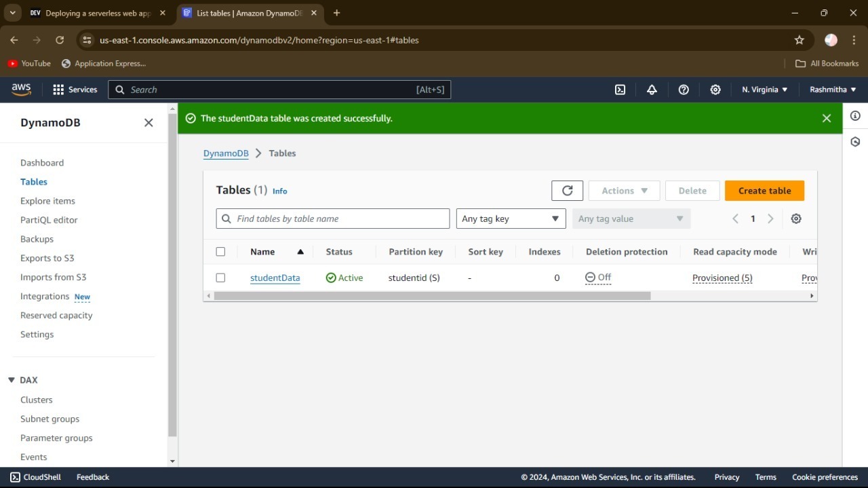Go to Dashboard in sidebar
The width and height of the screenshot is (868, 488).
(42, 163)
